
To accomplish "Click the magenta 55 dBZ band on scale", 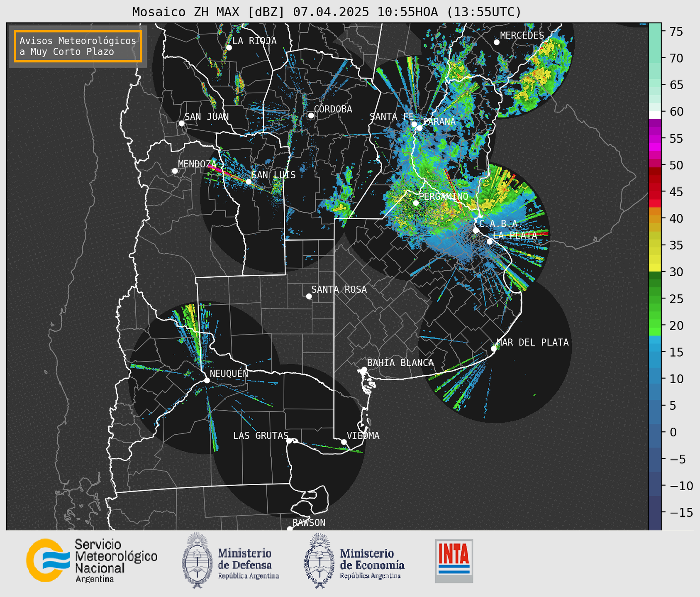I will 654,139.
